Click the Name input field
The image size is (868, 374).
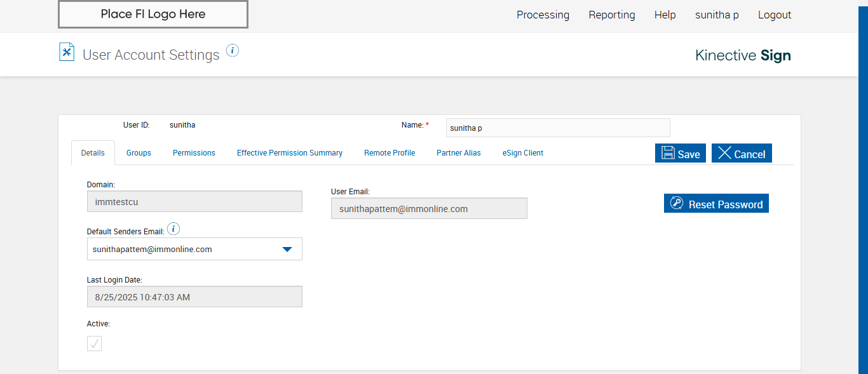point(558,128)
